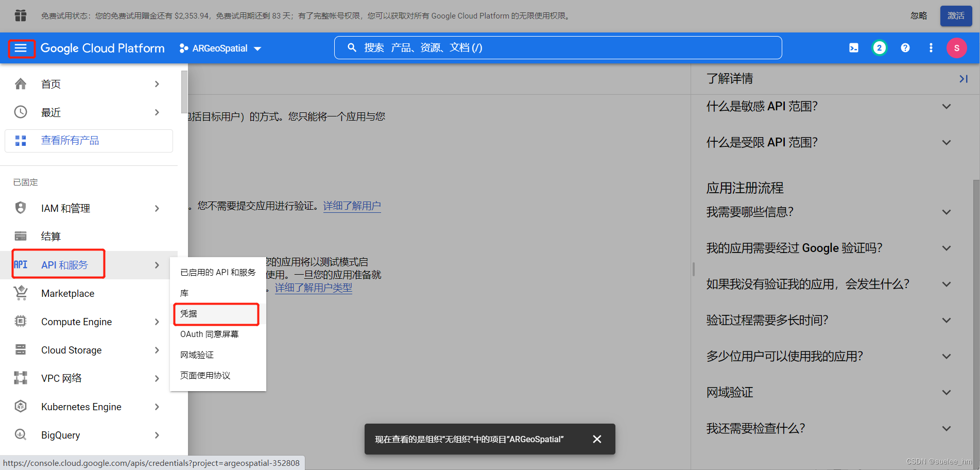Expand the IAM and admin submenu arrow
The image size is (980, 470).
(157, 208)
